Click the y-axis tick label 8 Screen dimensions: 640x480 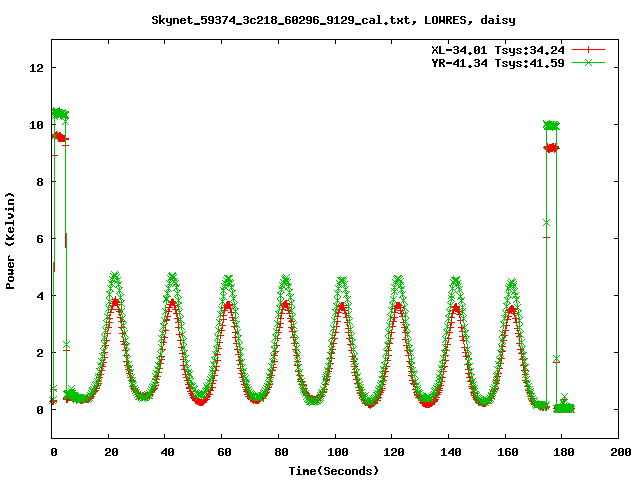pyautogui.click(x=40, y=182)
